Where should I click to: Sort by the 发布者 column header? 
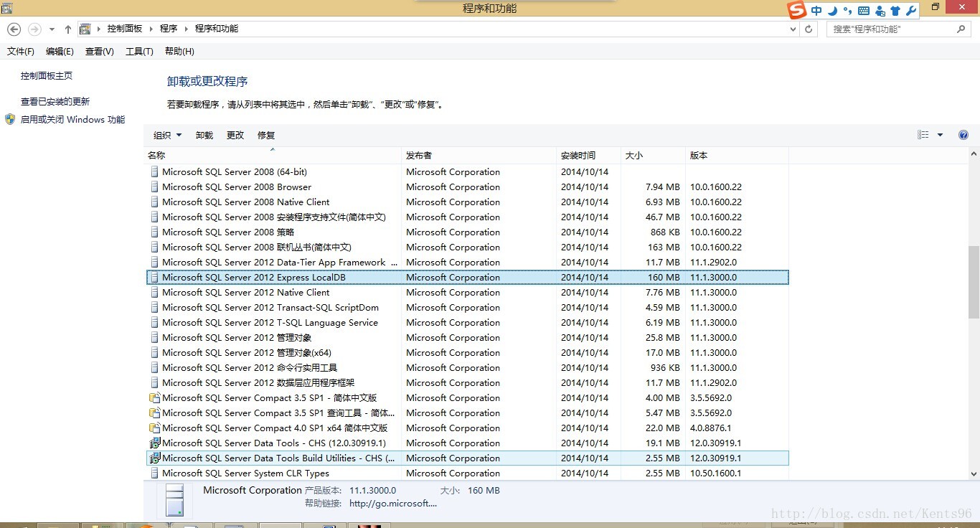(479, 156)
